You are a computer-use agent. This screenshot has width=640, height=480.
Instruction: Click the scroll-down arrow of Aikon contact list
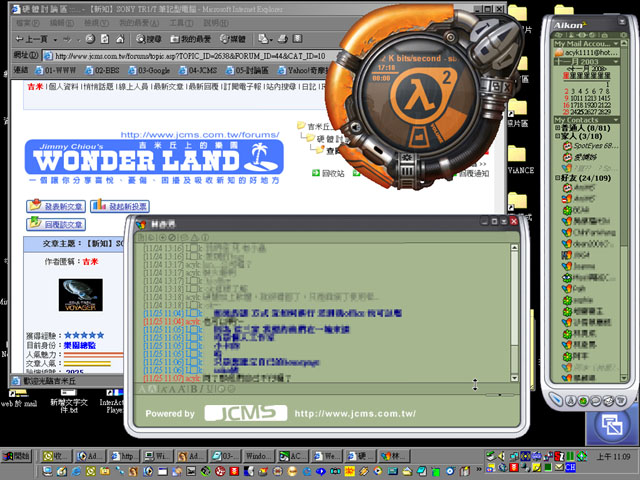(x=624, y=378)
